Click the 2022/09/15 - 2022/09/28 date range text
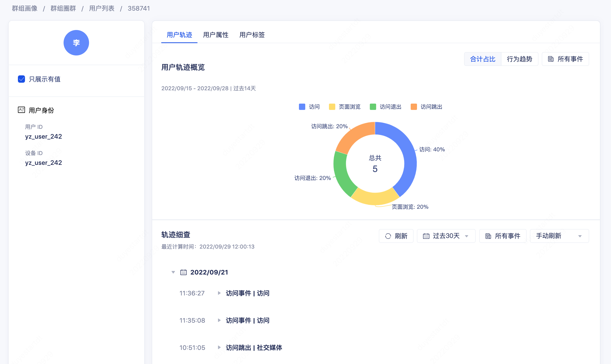611x364 pixels. 195,88
